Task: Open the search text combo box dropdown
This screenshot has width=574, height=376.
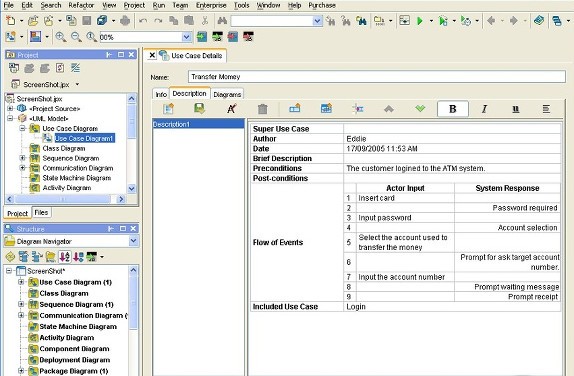Action: [317, 21]
